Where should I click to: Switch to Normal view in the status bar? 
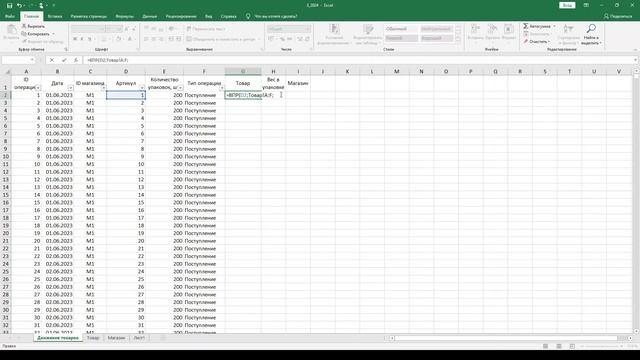tap(545, 346)
